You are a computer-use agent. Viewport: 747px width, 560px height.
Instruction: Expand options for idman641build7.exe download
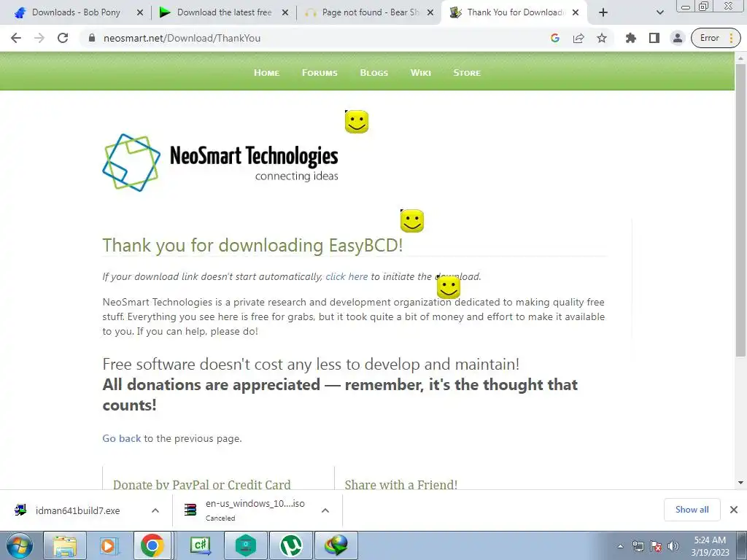pyautogui.click(x=155, y=510)
